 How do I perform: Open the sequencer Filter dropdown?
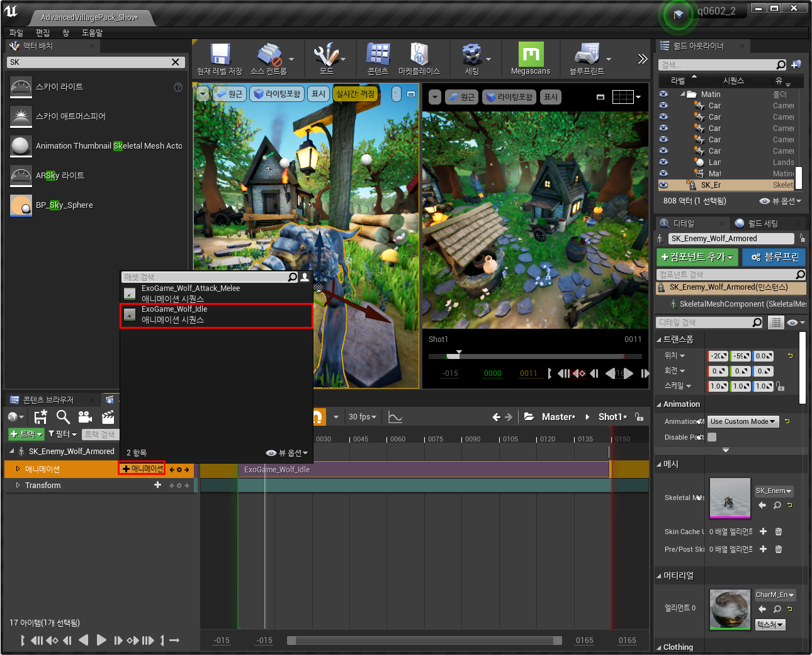pos(62,434)
